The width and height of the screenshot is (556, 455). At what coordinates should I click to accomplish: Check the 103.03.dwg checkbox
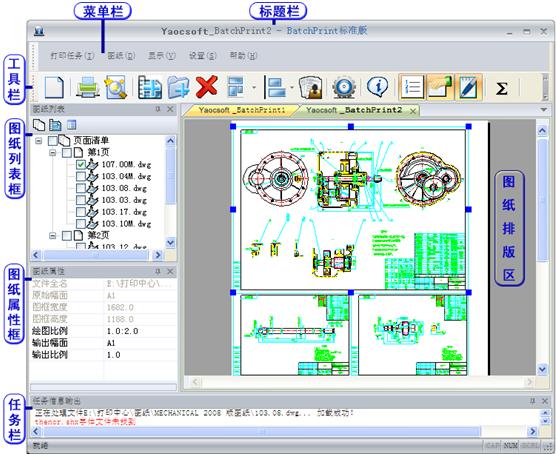[81, 200]
